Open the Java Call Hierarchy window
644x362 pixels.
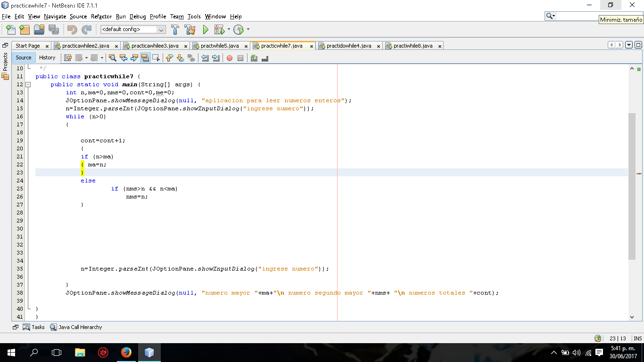point(76,327)
